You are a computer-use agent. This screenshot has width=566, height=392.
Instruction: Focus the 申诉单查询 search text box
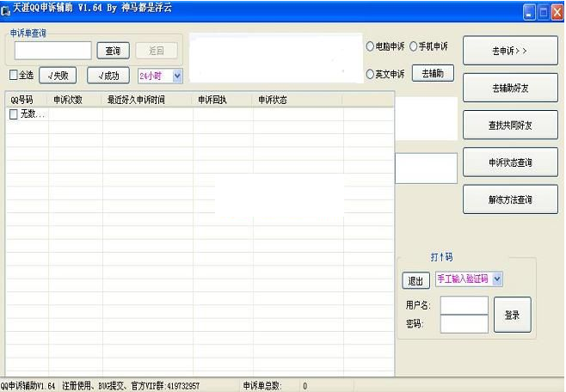52,51
